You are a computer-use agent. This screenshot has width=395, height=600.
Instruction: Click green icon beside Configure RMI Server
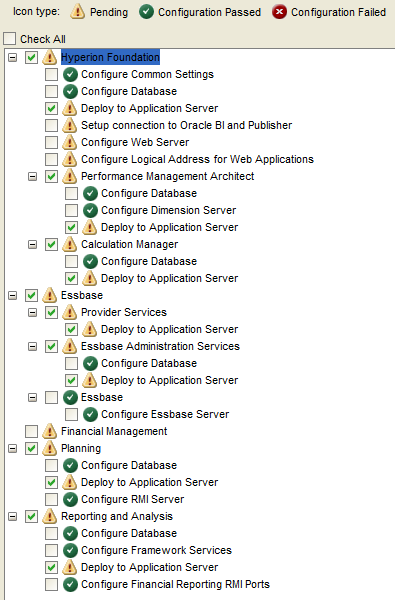(x=70, y=499)
